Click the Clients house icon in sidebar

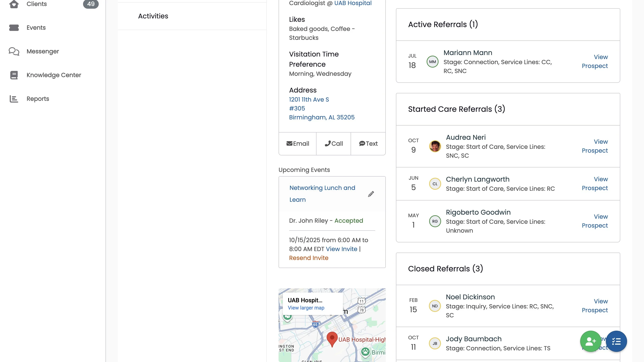pyautogui.click(x=14, y=4)
